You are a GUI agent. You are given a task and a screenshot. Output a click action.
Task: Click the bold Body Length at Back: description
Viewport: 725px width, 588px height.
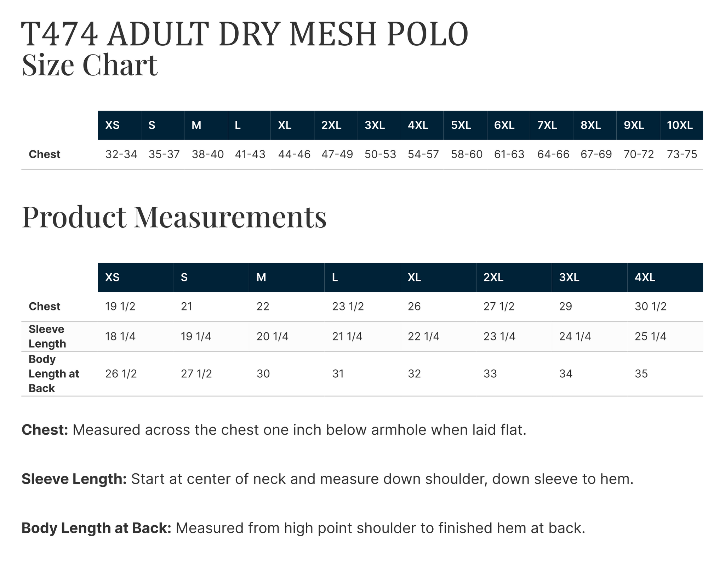click(x=96, y=528)
